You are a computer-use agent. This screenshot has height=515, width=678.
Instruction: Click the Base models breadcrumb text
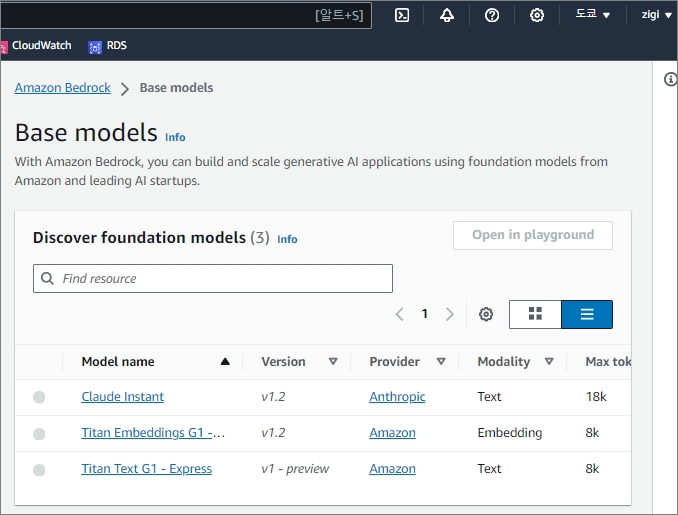click(x=176, y=88)
